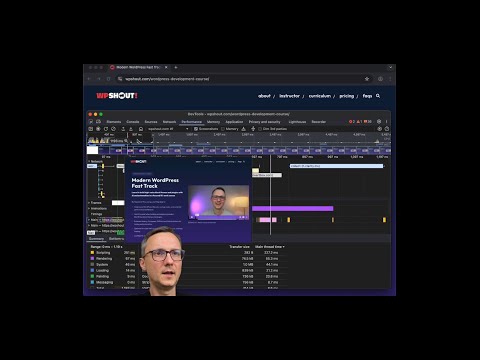Click the purple Rendering color swatch

93,259
